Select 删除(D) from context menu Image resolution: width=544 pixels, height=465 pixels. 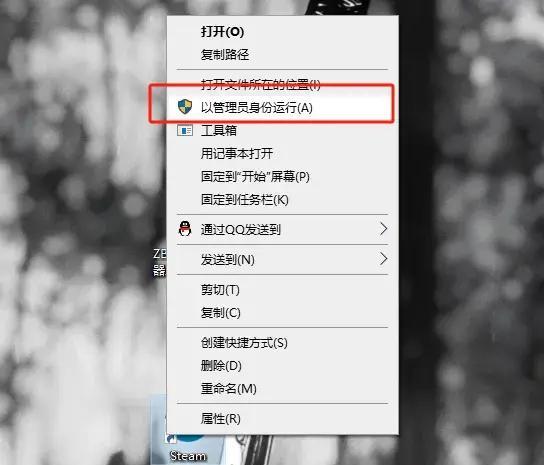282,365
